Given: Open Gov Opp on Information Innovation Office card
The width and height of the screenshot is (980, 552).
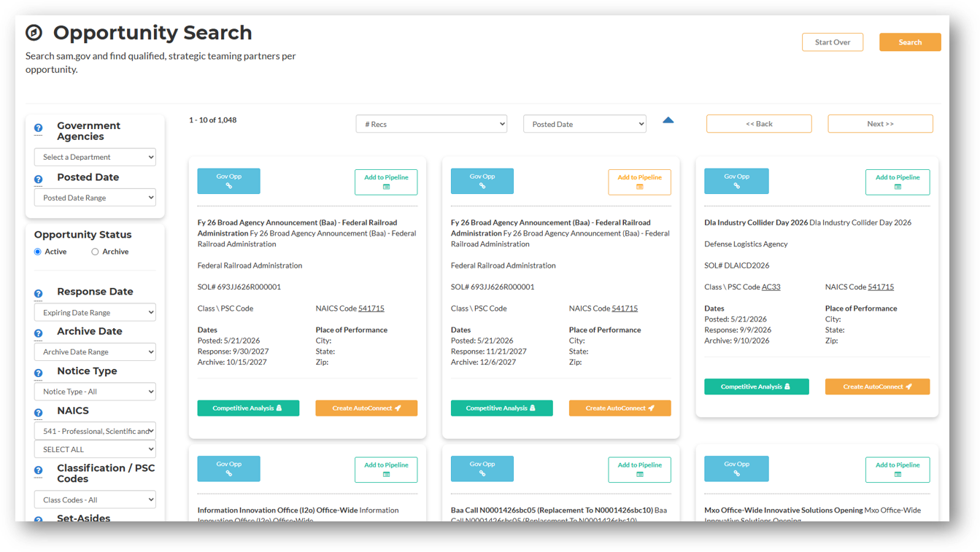Looking at the screenshot, I should (228, 469).
